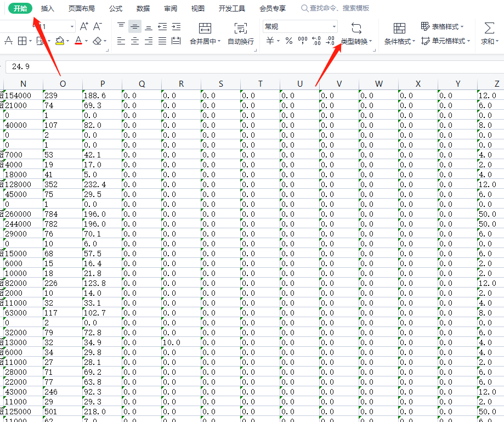Image resolution: width=504 pixels, height=422 pixels.
Task: Click the cell borders icon
Action: 22,41
